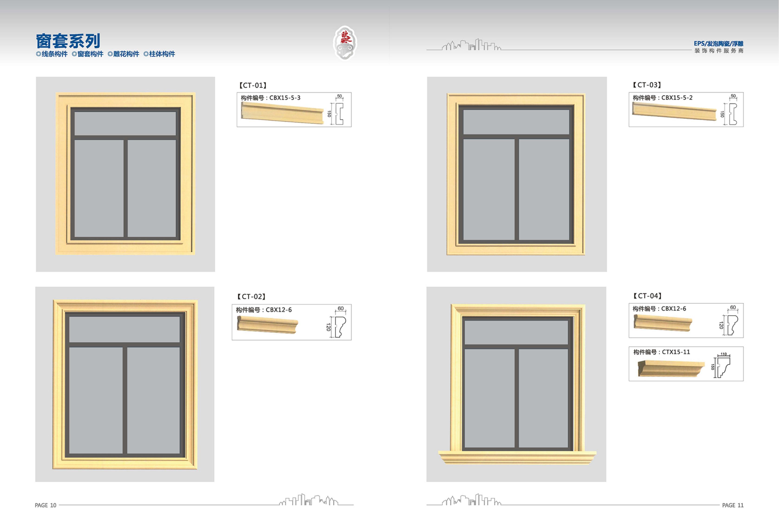Select the 窗套构件 circle bullet
The height and width of the screenshot is (532, 779).
[74, 54]
